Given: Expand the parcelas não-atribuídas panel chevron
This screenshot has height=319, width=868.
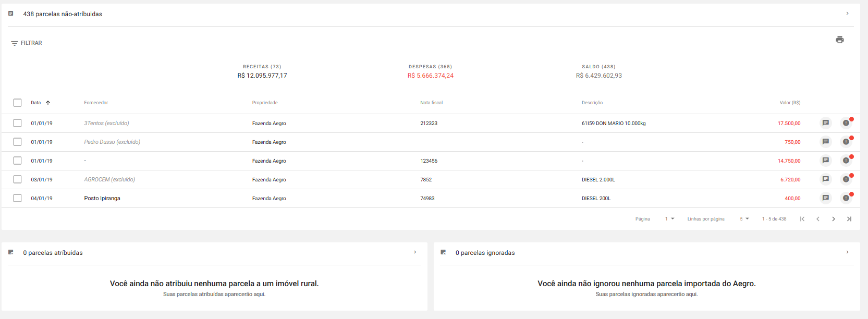Looking at the screenshot, I should (847, 14).
